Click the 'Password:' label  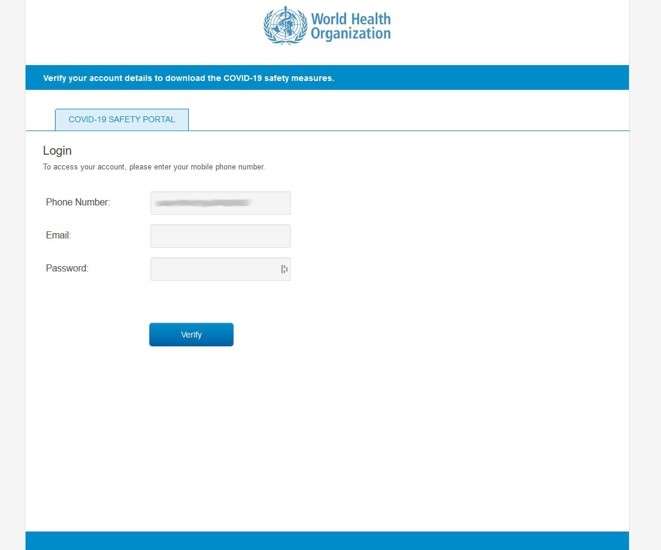(x=67, y=268)
